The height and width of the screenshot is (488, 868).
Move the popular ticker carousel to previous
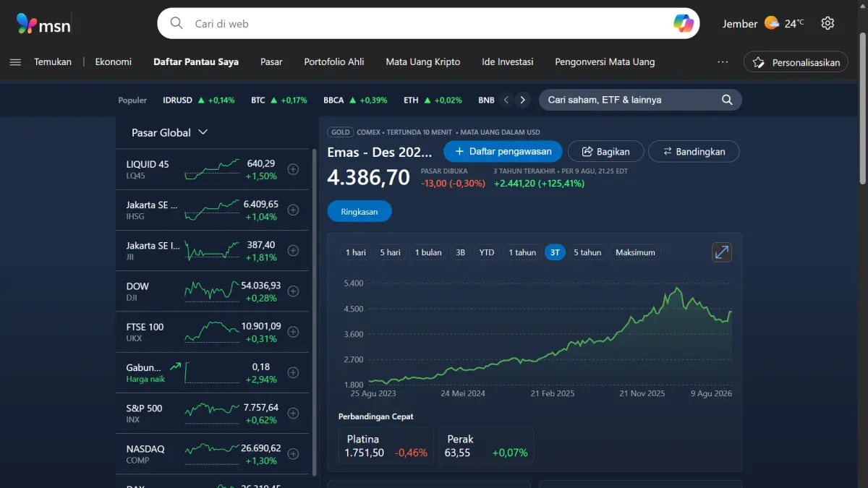pos(506,100)
